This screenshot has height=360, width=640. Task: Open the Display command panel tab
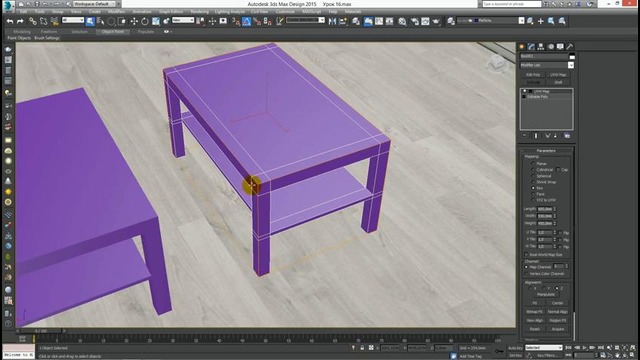pos(560,47)
